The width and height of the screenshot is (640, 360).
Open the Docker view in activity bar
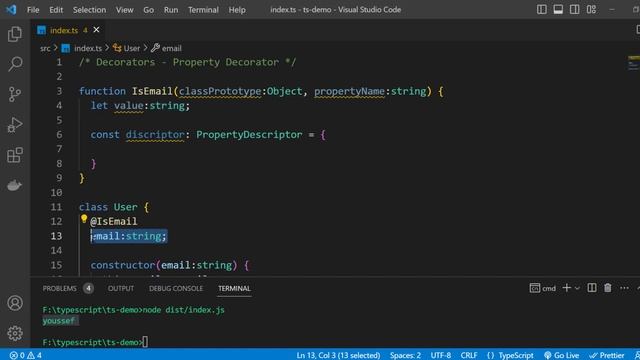point(15,185)
